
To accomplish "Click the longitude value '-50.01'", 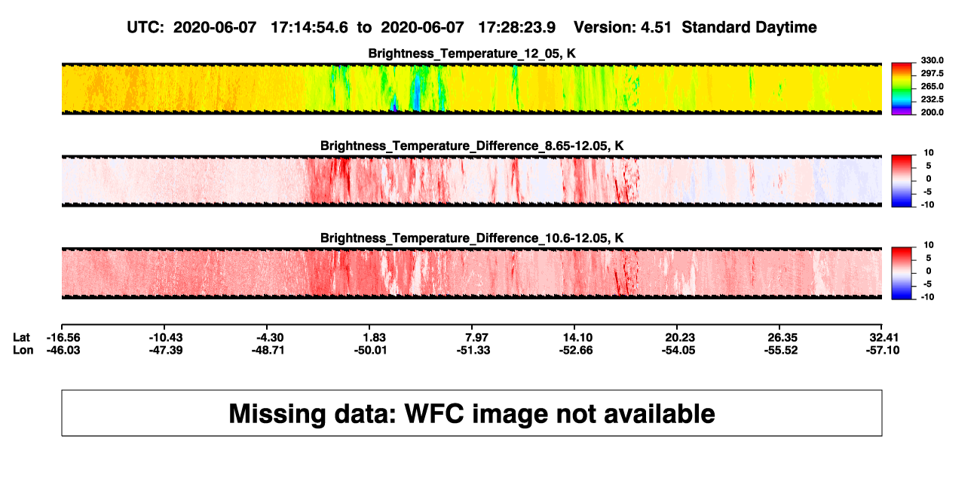I will (369, 350).
